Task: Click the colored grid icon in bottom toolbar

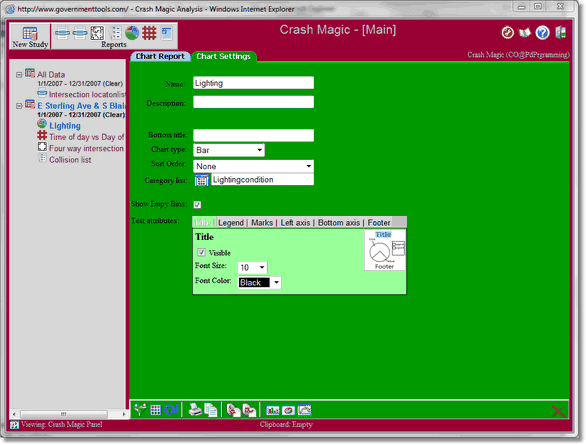Action: (155, 410)
